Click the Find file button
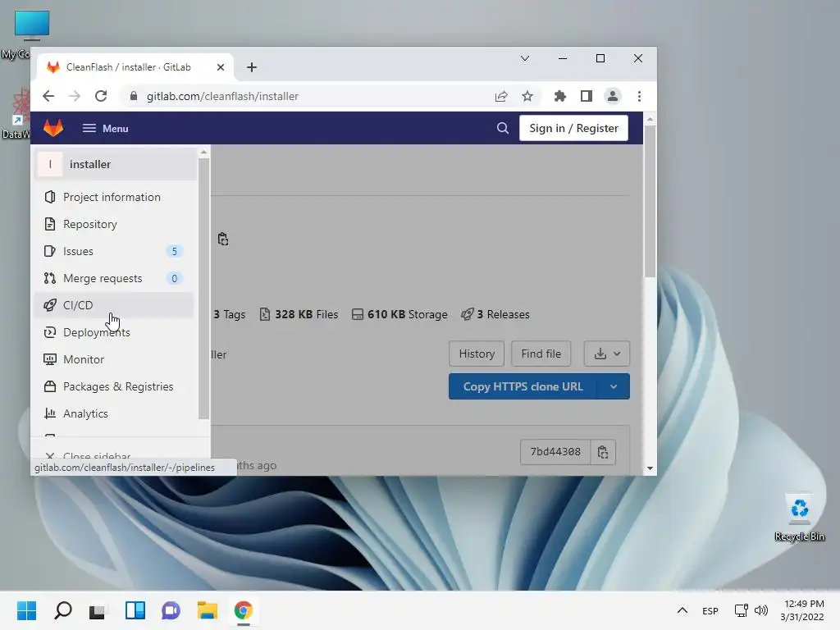Viewport: 840px width, 630px height. 541,354
